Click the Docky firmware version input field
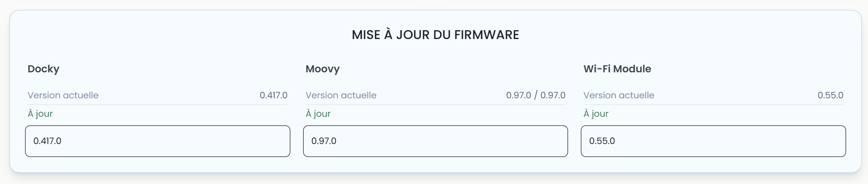The height and width of the screenshot is (184, 868). pos(157,141)
